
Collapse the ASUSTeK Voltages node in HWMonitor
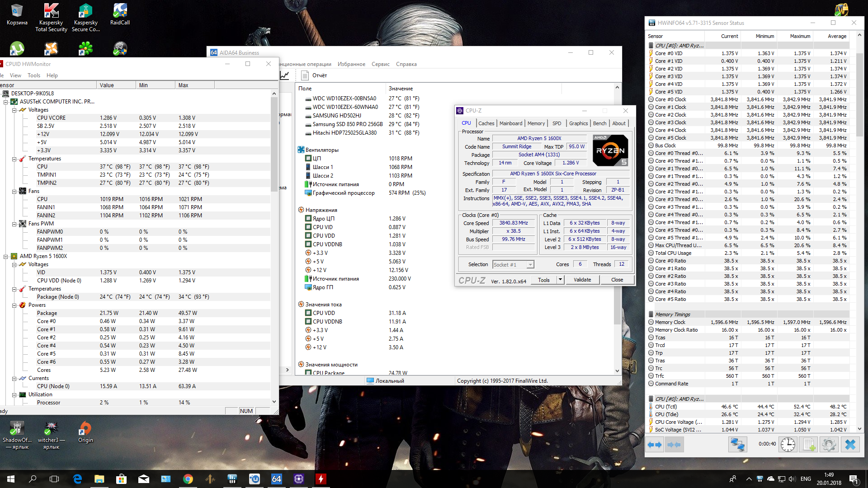tap(14, 110)
